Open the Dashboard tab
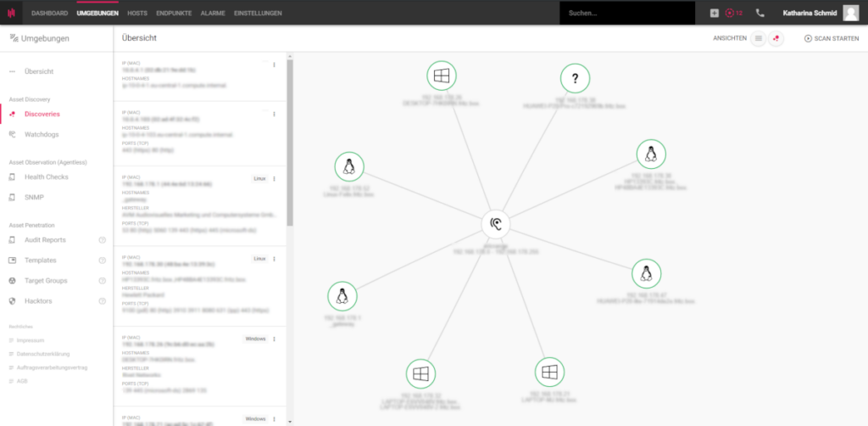 (x=50, y=13)
